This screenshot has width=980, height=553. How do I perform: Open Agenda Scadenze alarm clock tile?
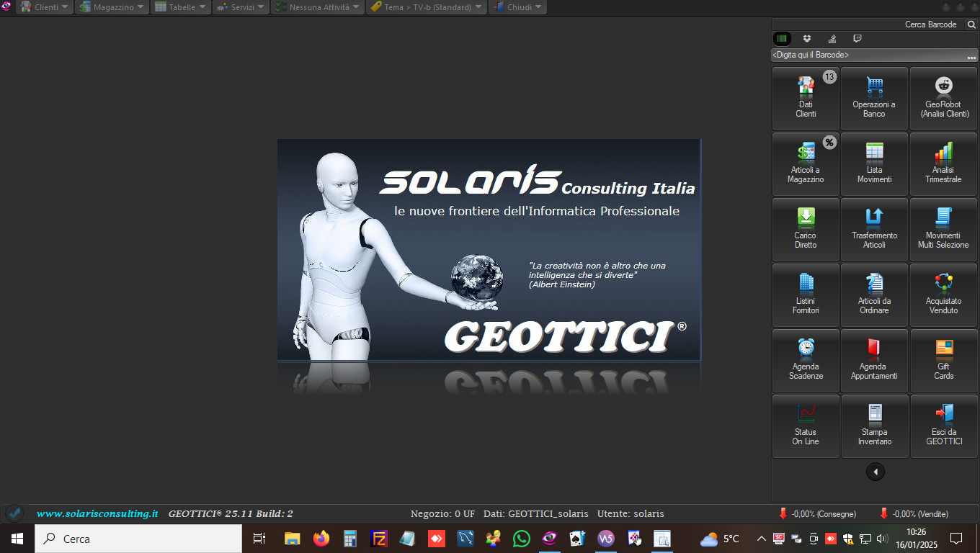(x=806, y=361)
